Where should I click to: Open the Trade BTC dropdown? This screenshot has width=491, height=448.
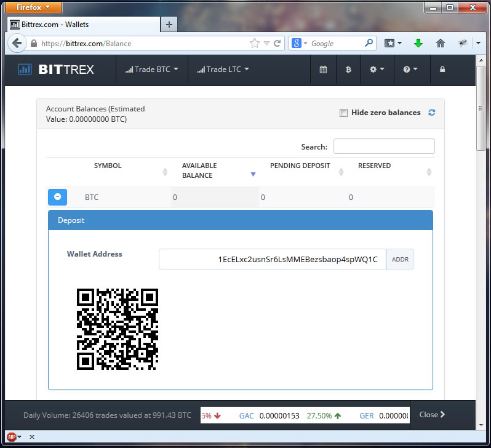[151, 70]
